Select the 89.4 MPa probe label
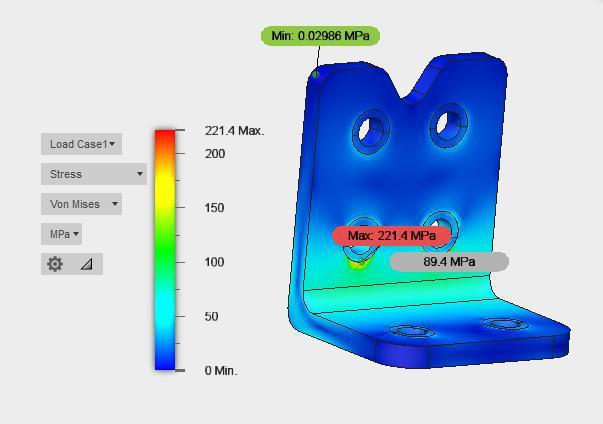Viewport: 603px width, 424px height. point(449,262)
